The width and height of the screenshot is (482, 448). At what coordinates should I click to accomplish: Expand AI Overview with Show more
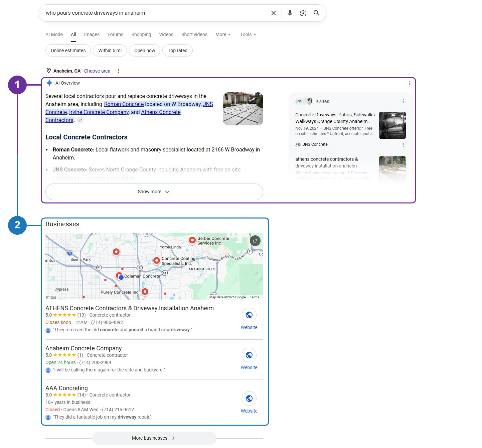pos(154,192)
